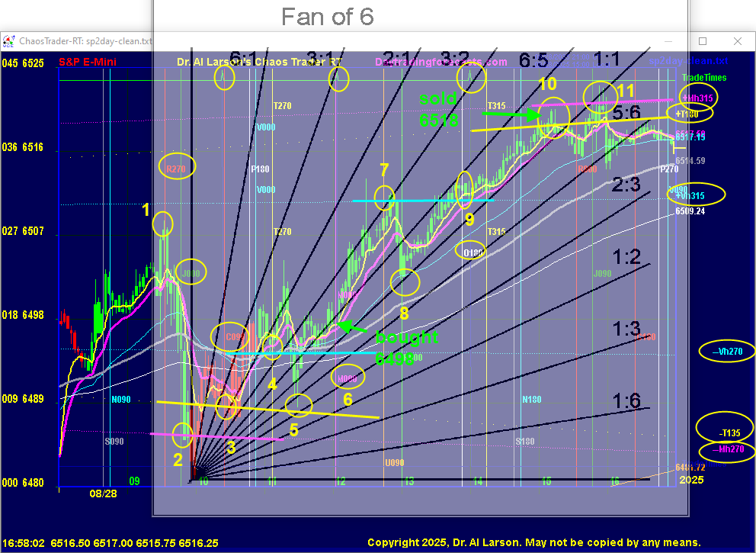Close the ChaosTrader-RT window
This screenshot has height=553, width=756.
click(x=738, y=41)
